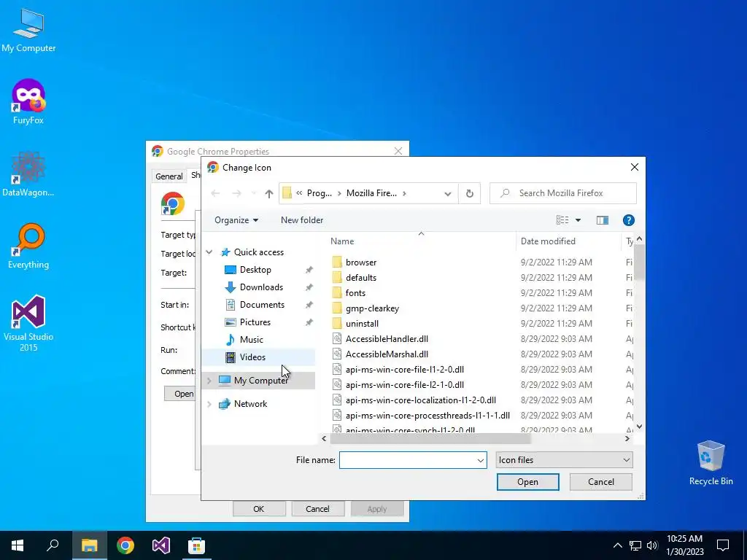747x560 pixels.
Task: Expand the Network tree node
Action: tap(209, 404)
